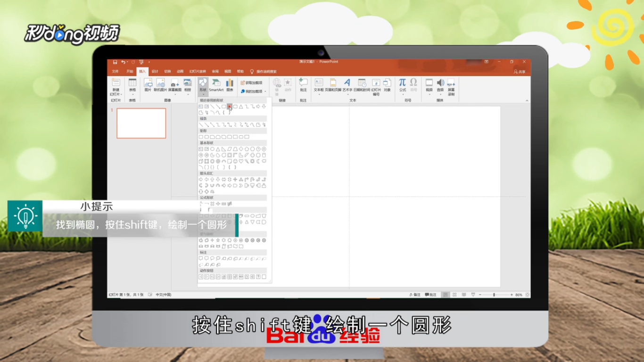Pick the first callout shape under 标注
The height and width of the screenshot is (362, 644).
201,258
